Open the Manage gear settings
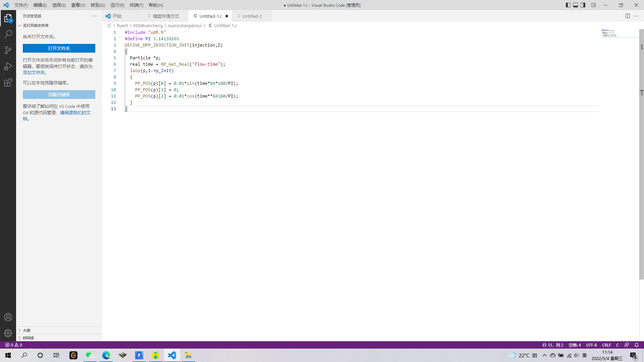Screen dimensions: 644x362 pos(8,333)
